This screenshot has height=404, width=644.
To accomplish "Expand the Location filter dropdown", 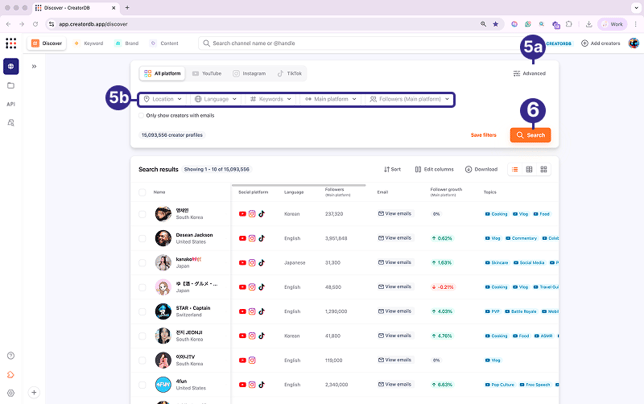I will tap(162, 99).
